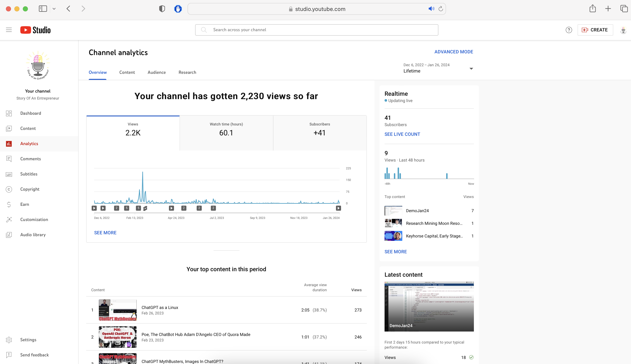Open Studio Settings
The height and width of the screenshot is (364, 631).
pyautogui.click(x=39, y=340)
